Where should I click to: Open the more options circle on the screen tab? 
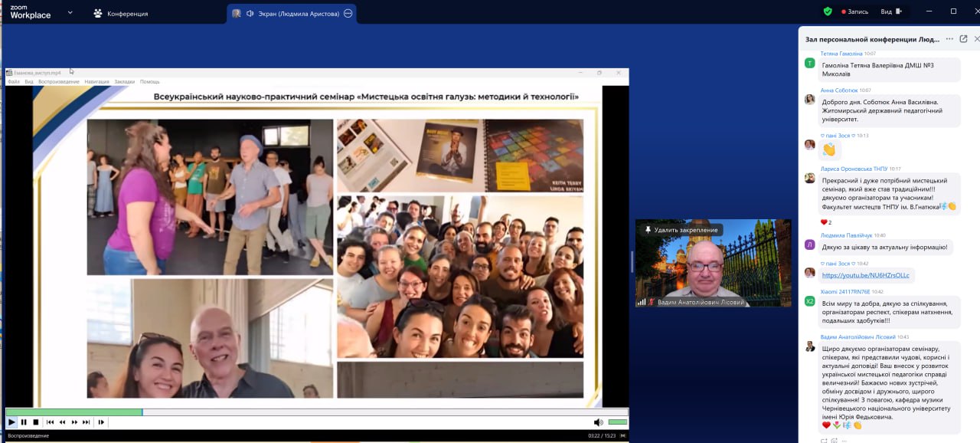(348, 13)
